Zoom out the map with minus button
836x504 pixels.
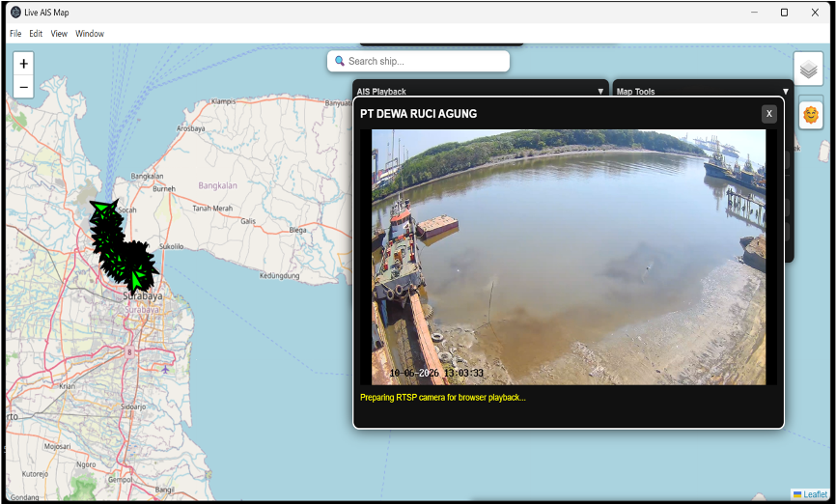tap(23, 87)
